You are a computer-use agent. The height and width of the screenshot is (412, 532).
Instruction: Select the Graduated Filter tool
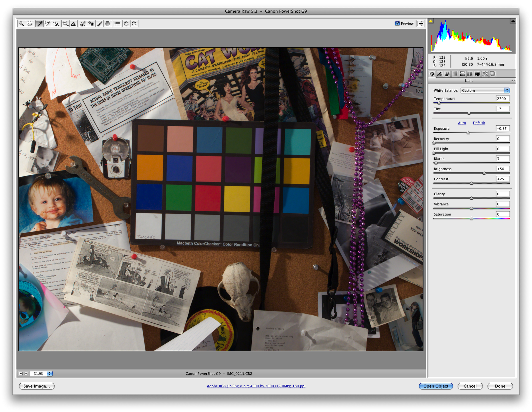[x=108, y=24]
